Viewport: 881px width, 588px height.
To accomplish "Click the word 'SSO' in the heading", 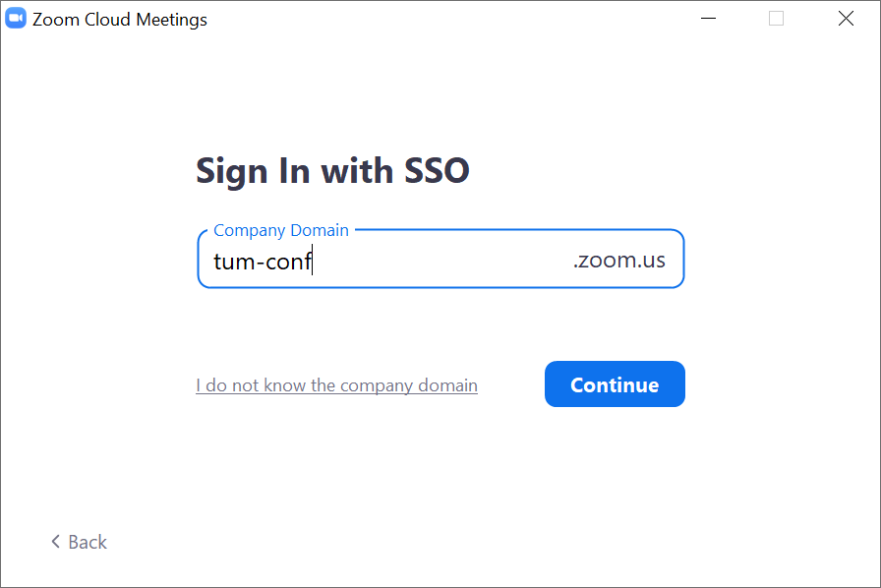I will [438, 171].
